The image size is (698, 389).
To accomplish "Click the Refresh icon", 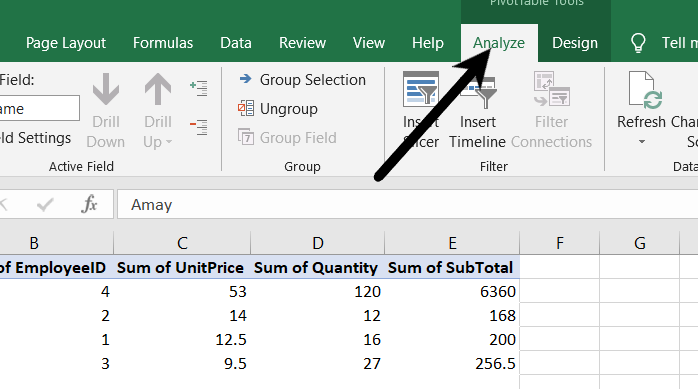I will pyautogui.click(x=645, y=90).
